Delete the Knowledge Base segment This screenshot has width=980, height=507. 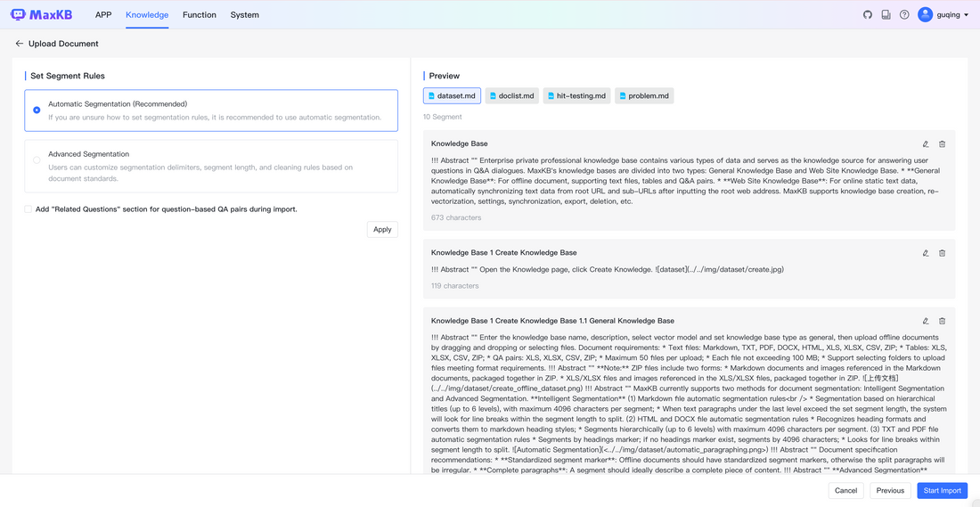[943, 143]
